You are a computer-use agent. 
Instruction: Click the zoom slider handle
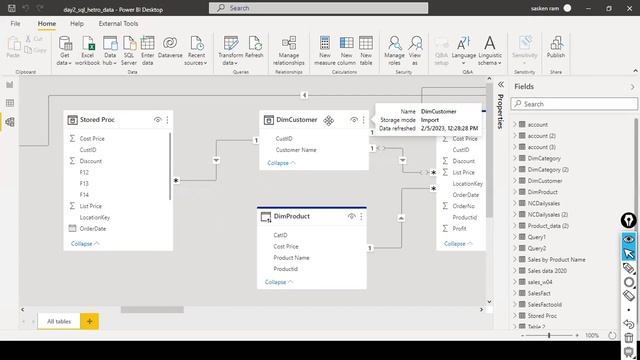549,336
